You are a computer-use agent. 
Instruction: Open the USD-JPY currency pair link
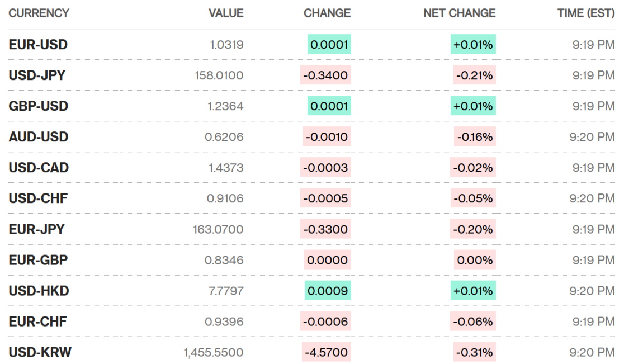pos(37,75)
